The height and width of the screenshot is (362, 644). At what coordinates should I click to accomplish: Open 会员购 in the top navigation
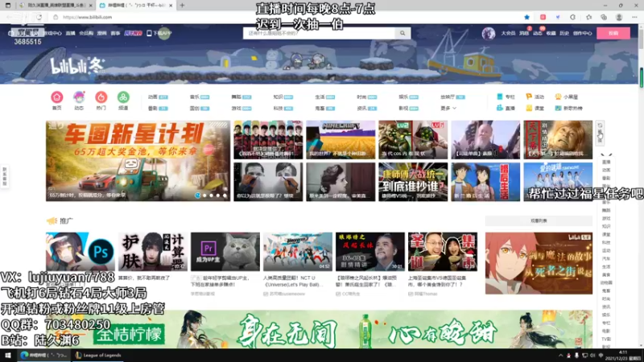86,33
